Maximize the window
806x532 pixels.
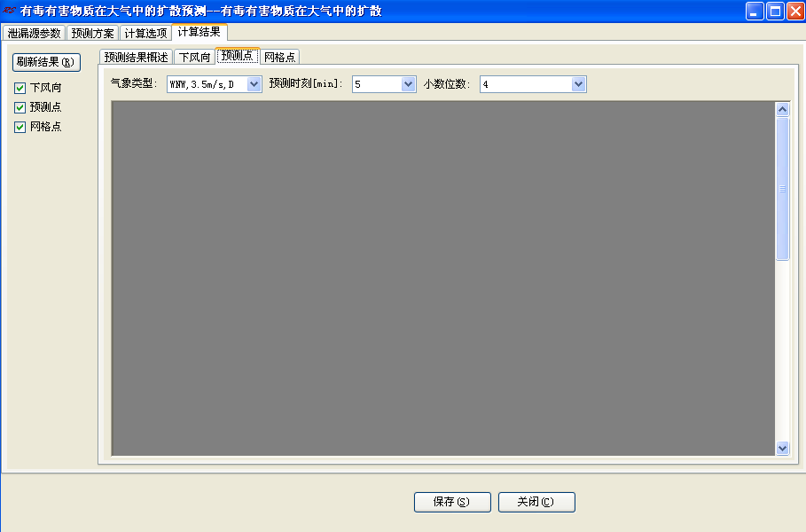coord(775,12)
